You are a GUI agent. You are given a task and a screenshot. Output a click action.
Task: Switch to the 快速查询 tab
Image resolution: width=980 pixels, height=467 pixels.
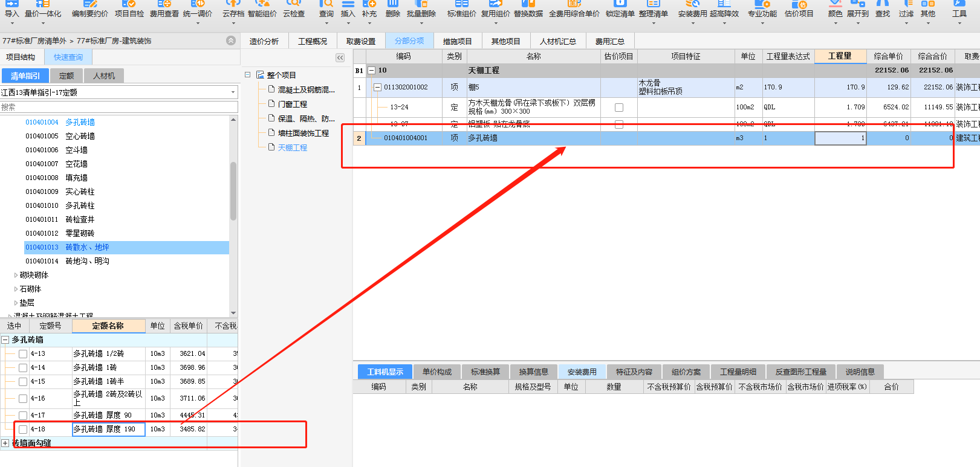coord(68,57)
